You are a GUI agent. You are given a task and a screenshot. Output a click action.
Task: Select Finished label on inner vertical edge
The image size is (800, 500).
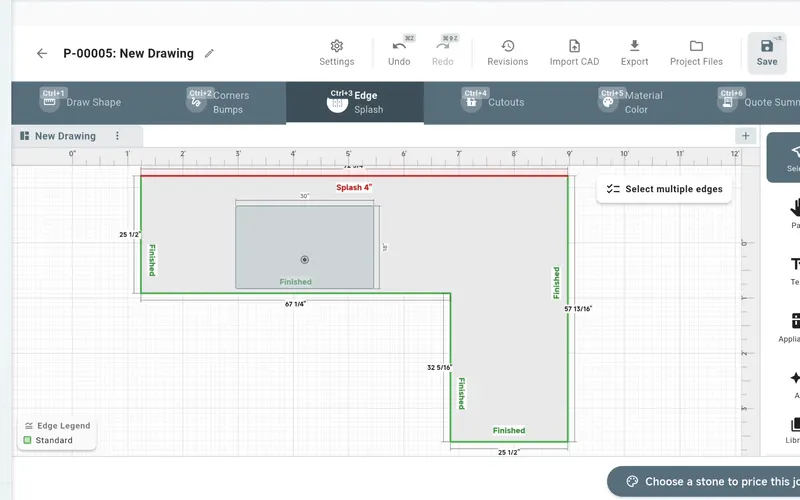(462, 393)
